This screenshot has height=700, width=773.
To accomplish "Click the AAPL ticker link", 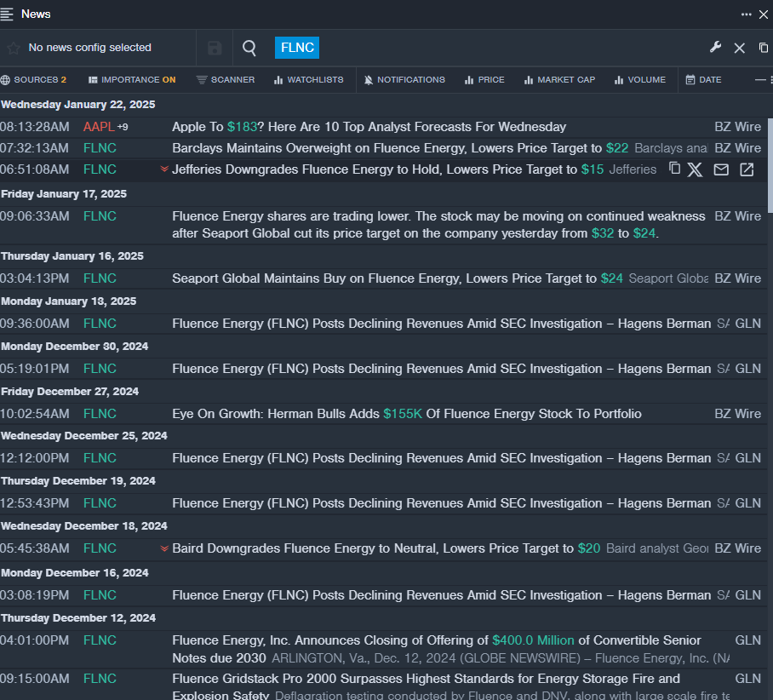I will point(98,127).
